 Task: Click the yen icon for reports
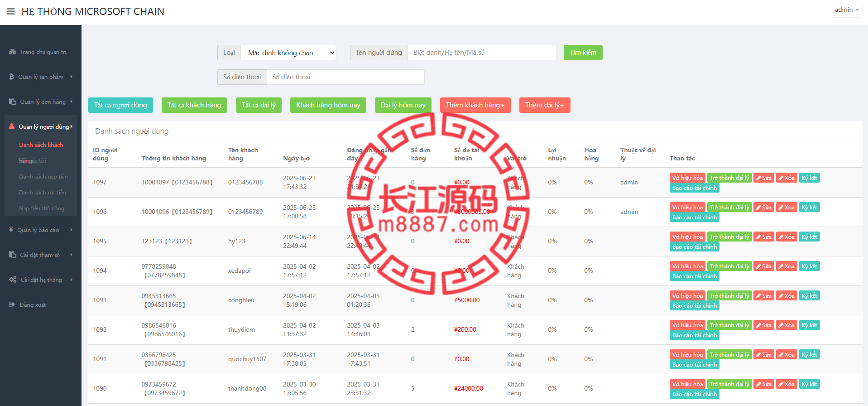point(11,230)
